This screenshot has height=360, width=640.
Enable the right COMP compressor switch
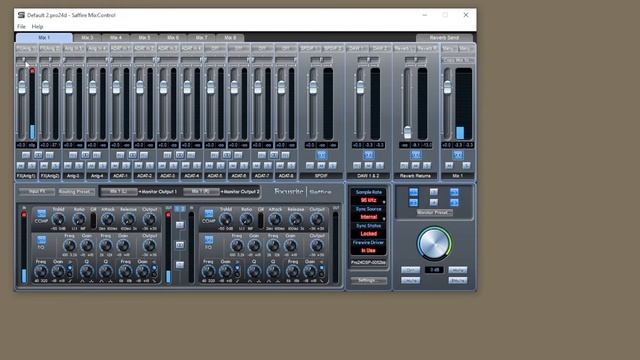[x=209, y=213]
